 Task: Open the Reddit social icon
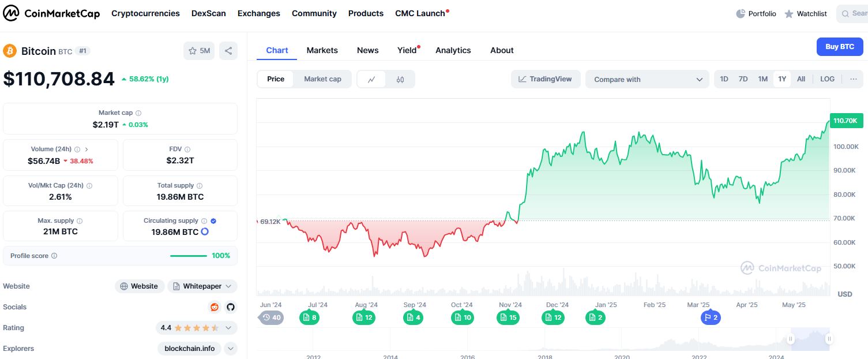coord(215,307)
